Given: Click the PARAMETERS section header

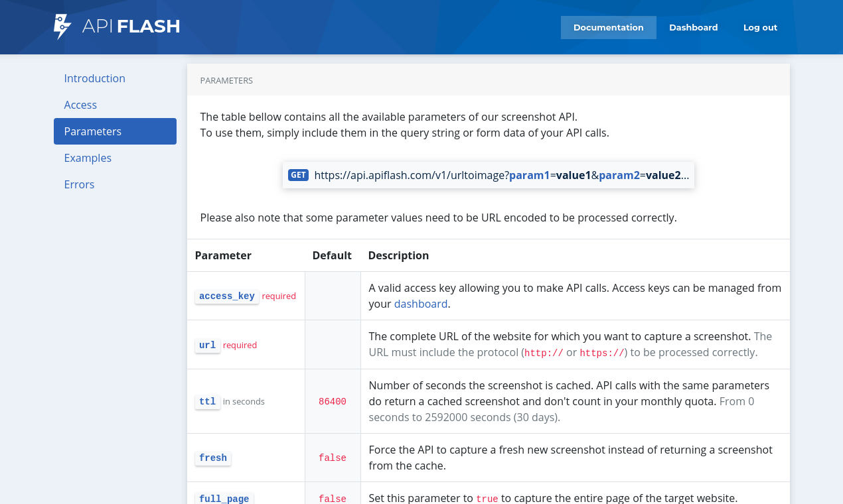Looking at the screenshot, I should [226, 80].
